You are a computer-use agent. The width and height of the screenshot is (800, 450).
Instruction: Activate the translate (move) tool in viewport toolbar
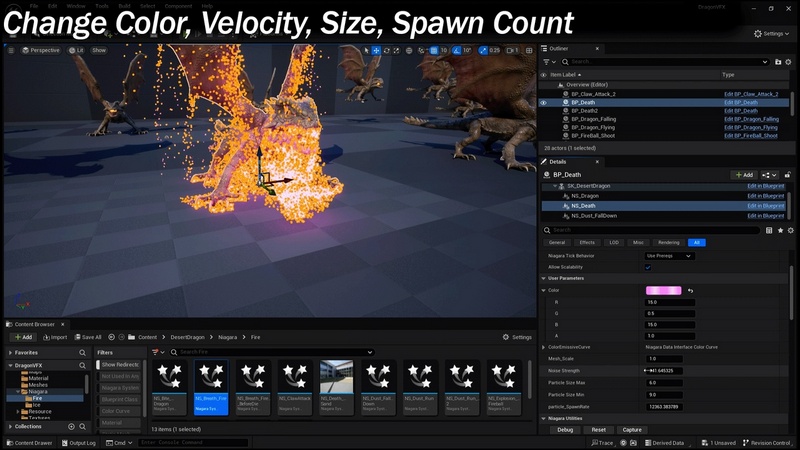tap(376, 50)
